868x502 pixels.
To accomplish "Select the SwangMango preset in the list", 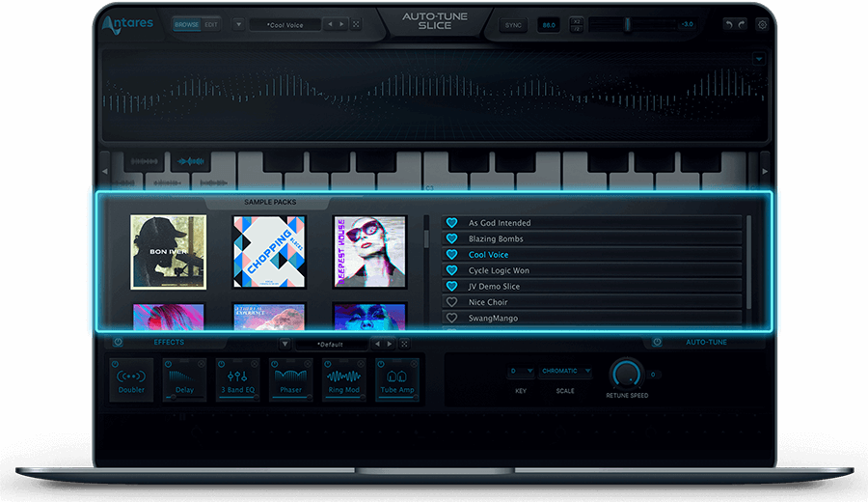I will pyautogui.click(x=592, y=318).
